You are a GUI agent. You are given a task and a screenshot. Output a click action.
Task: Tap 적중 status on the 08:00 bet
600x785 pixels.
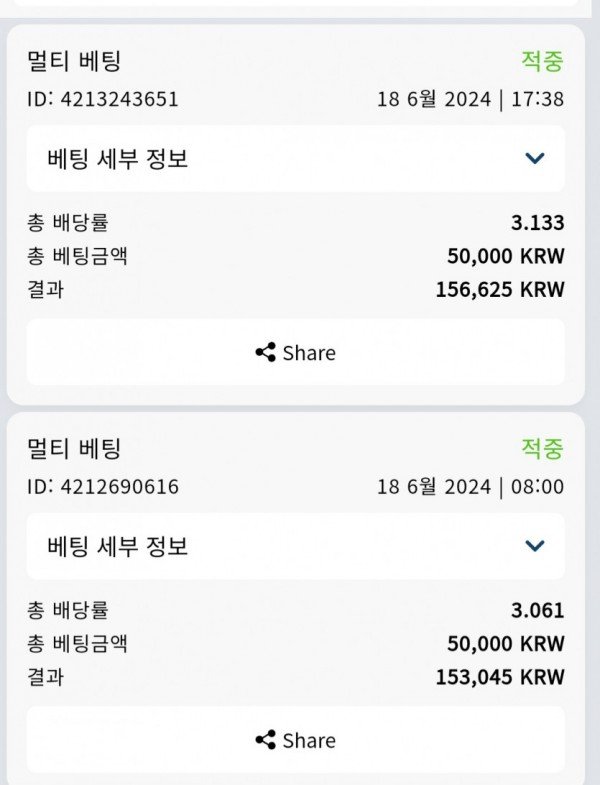click(x=542, y=449)
